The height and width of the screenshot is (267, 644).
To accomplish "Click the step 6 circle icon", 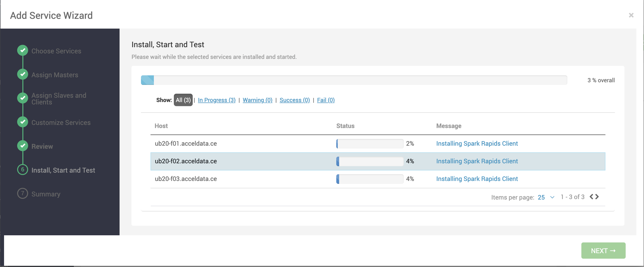I will 23,170.
